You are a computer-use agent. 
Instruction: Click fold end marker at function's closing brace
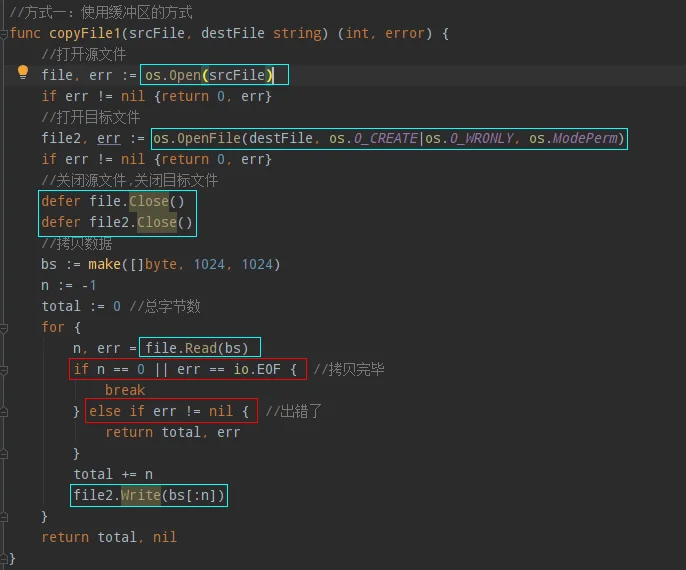pyautogui.click(x=4, y=559)
